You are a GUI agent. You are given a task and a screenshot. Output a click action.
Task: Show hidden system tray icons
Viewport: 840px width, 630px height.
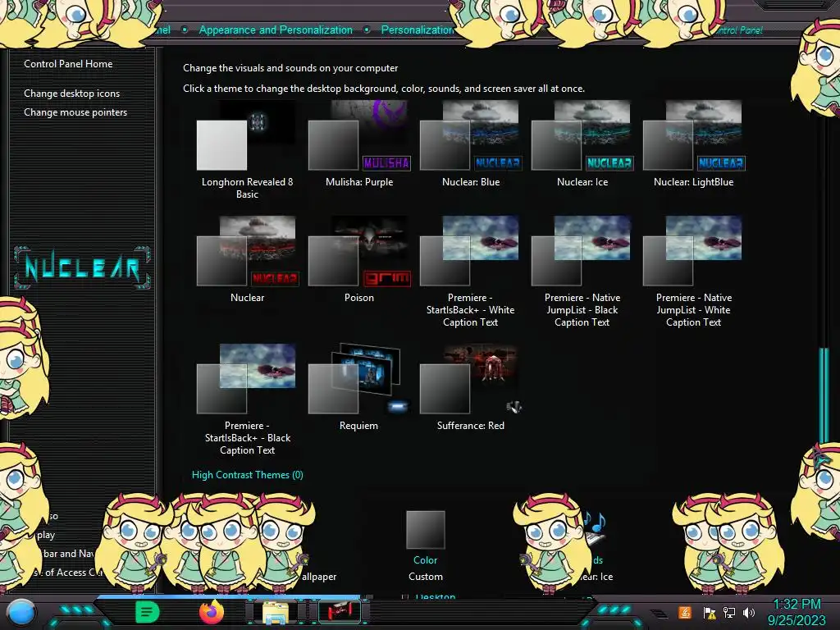point(660,614)
